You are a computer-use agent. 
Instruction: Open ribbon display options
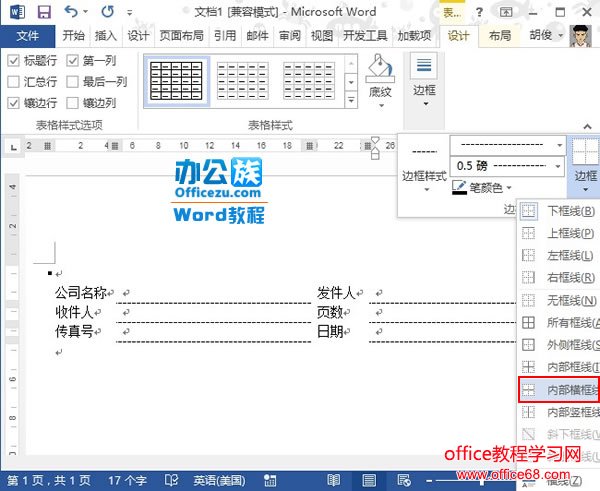pyautogui.click(x=506, y=12)
